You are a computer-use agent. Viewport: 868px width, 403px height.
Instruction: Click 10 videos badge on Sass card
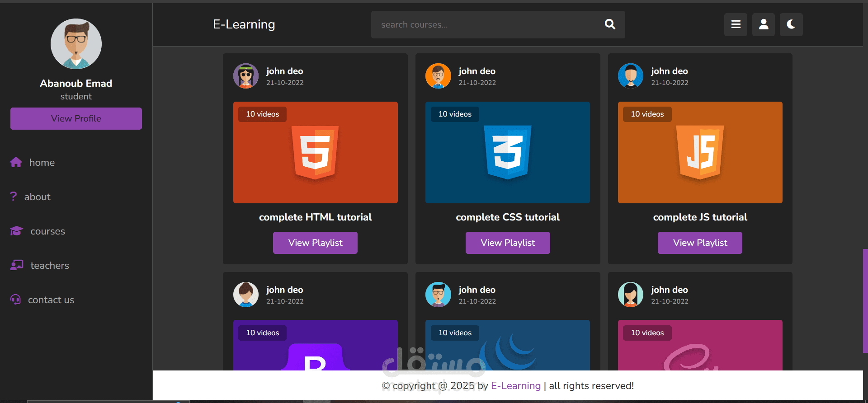[x=647, y=333]
